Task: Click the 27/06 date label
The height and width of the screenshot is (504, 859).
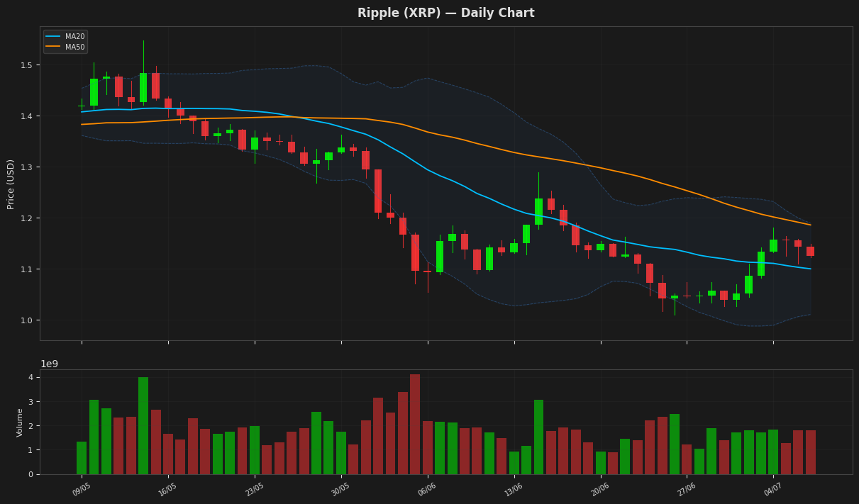Action: click(687, 489)
